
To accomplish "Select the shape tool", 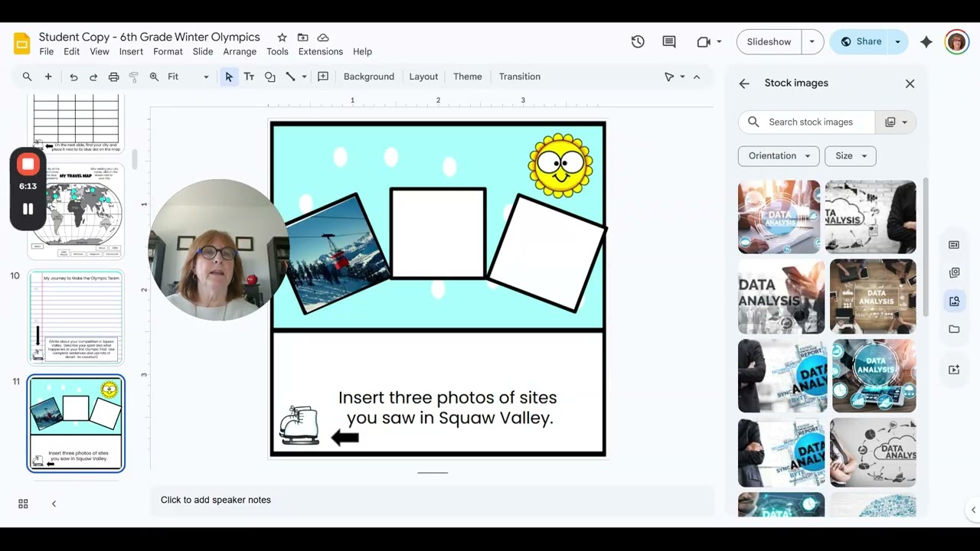I will [x=269, y=77].
